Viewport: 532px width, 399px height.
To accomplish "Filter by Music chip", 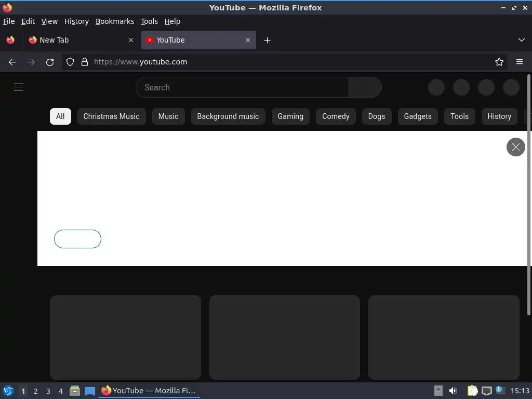I will click(x=168, y=116).
